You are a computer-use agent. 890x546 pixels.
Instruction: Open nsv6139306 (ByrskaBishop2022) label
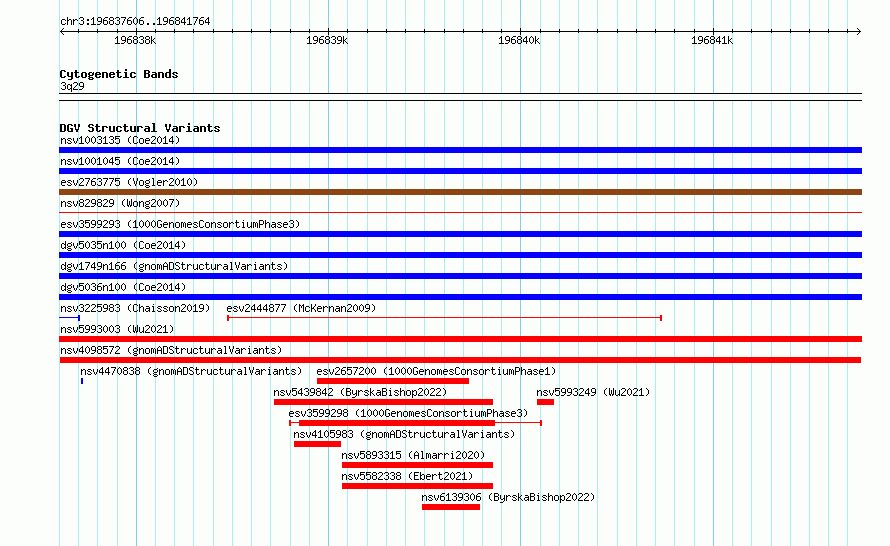point(508,497)
